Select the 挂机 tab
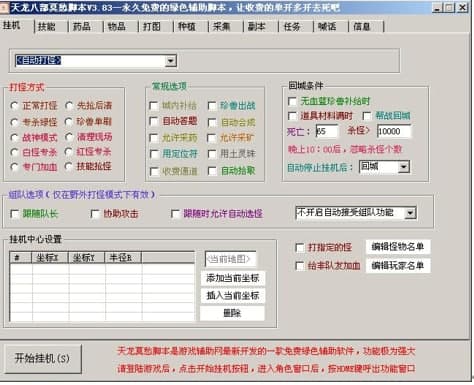474x385 pixels. [12, 25]
